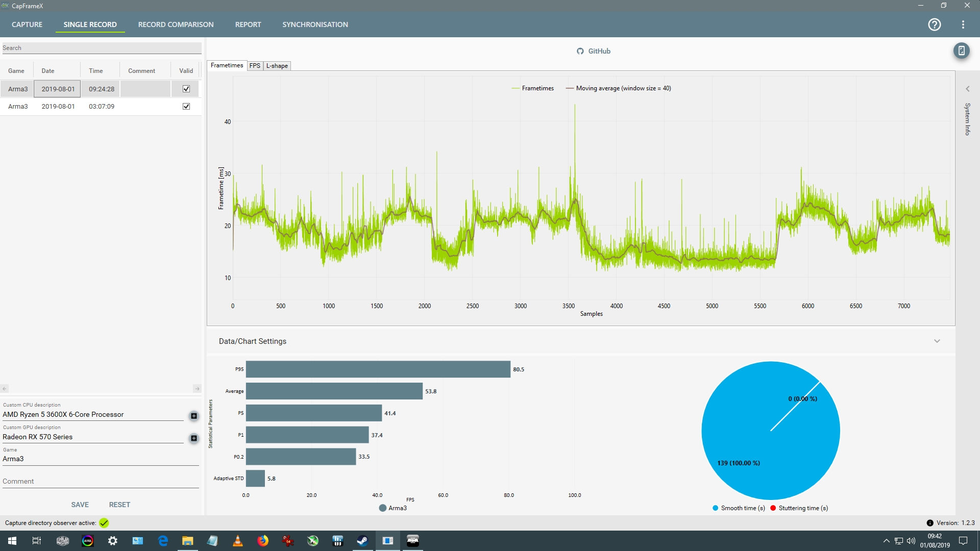Click the version info icon

[930, 523]
